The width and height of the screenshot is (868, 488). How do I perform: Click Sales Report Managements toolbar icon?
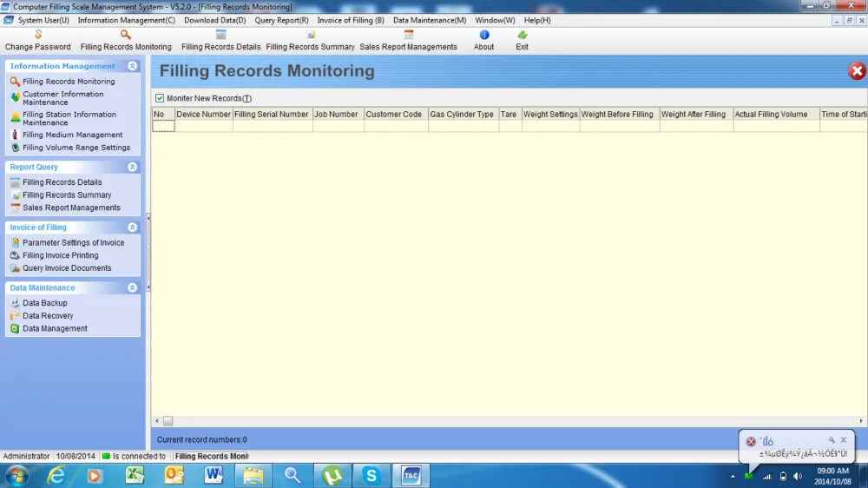coord(408,36)
